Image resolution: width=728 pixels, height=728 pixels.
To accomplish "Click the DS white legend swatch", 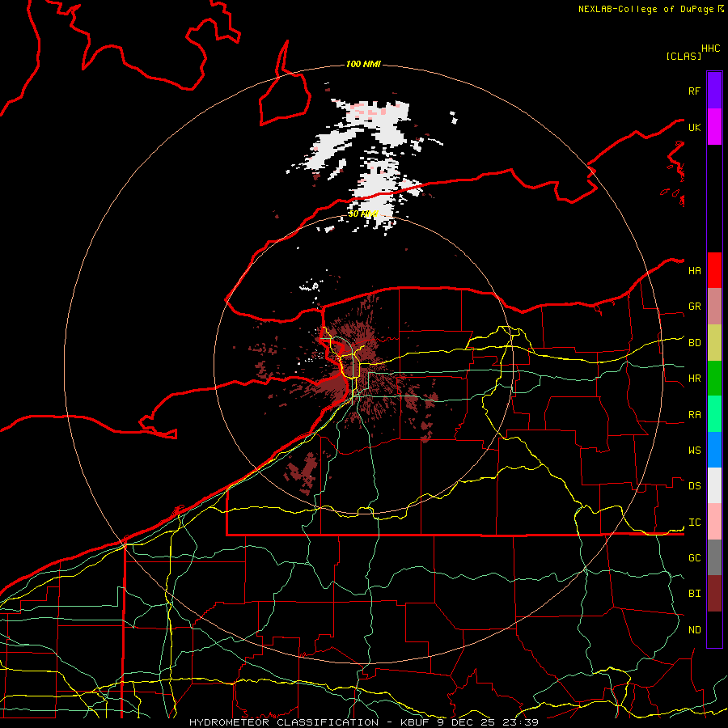I will point(714,485).
